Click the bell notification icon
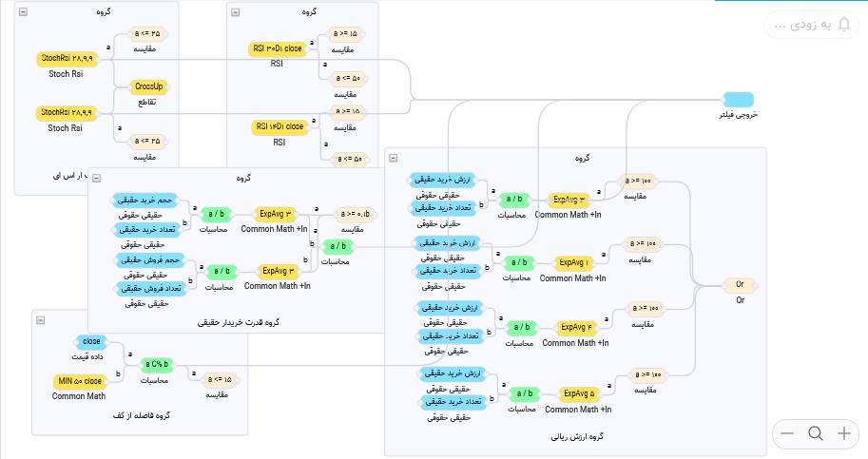 point(844,25)
